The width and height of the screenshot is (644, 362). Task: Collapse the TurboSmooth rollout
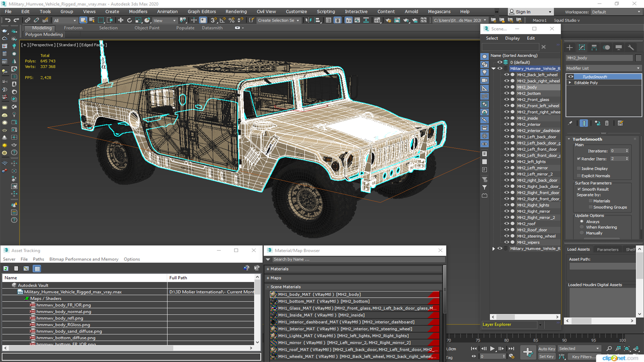[x=569, y=139]
